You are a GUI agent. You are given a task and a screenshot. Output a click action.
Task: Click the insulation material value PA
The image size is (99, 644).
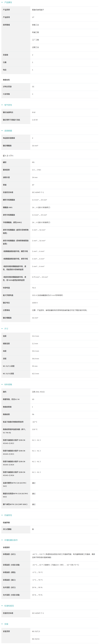[x=33, y=414]
